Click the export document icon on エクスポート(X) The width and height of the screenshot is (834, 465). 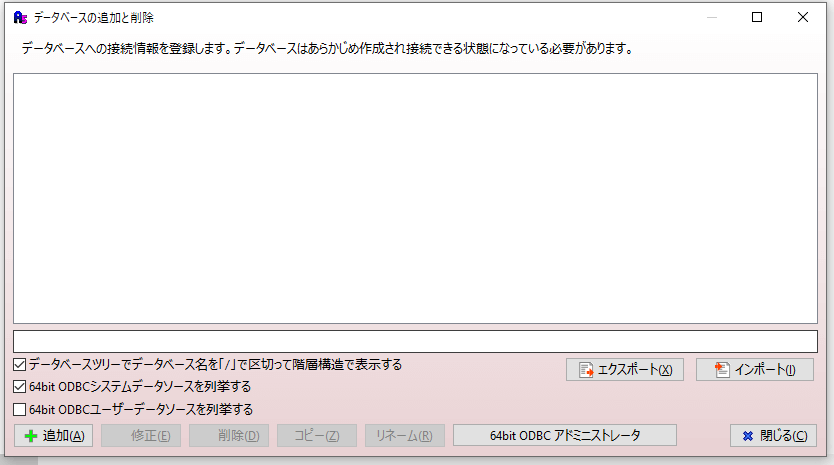[x=586, y=370]
